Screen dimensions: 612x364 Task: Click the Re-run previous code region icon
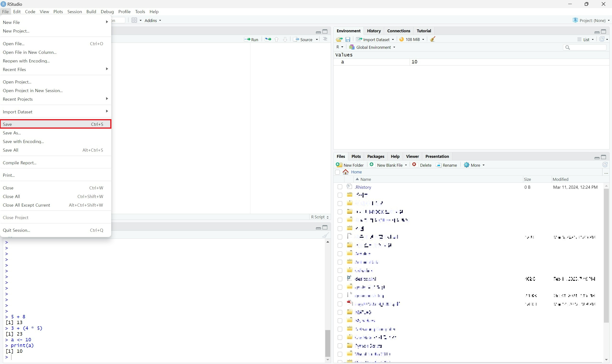point(268,39)
